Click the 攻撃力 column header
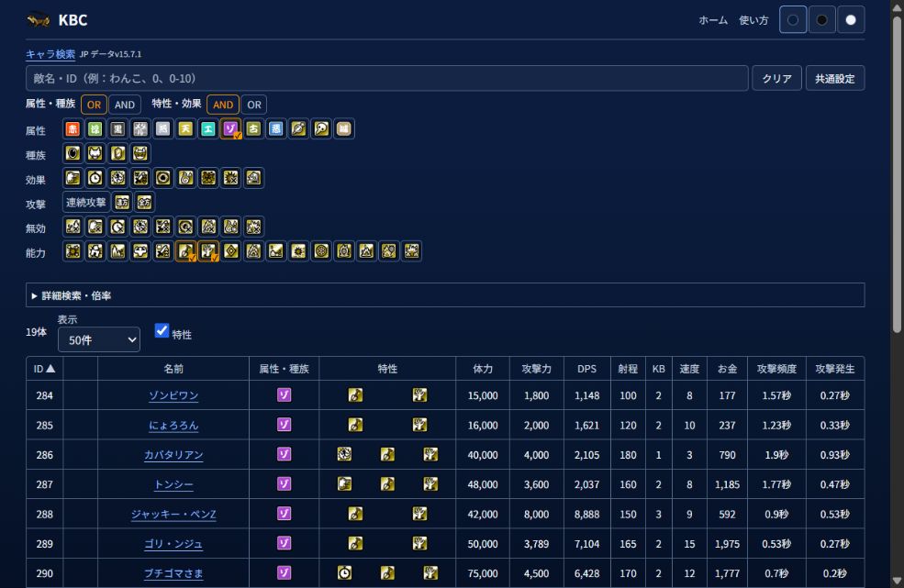This screenshot has width=904, height=588. 536,369
